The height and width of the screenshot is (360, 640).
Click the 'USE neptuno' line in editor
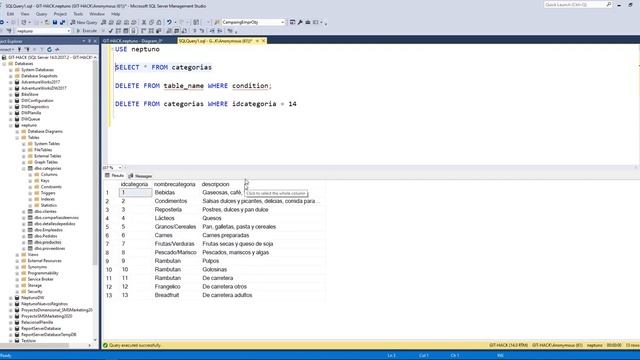(x=137, y=49)
